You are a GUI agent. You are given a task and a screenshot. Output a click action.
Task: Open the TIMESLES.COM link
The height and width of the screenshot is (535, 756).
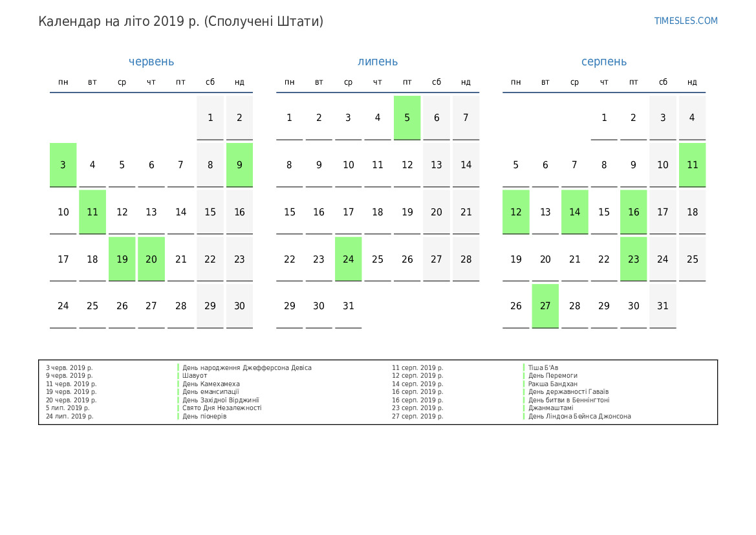pyautogui.click(x=686, y=21)
